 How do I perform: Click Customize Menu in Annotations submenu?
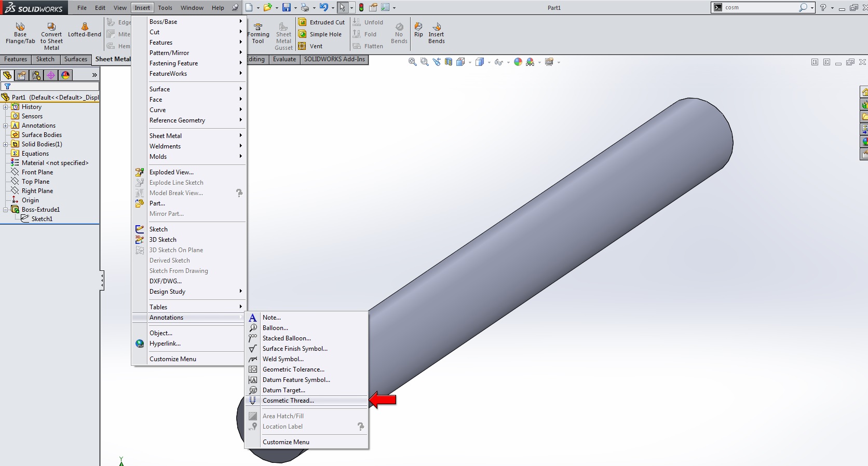pos(286,442)
